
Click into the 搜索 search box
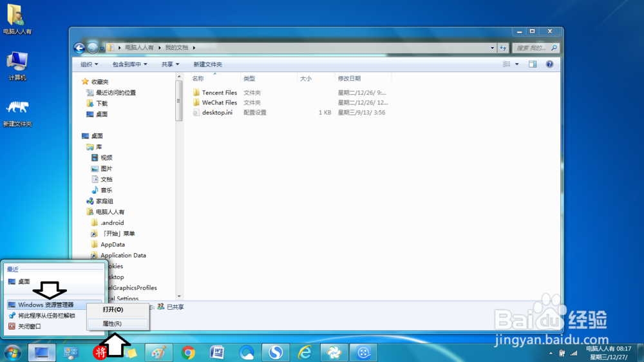[531, 48]
